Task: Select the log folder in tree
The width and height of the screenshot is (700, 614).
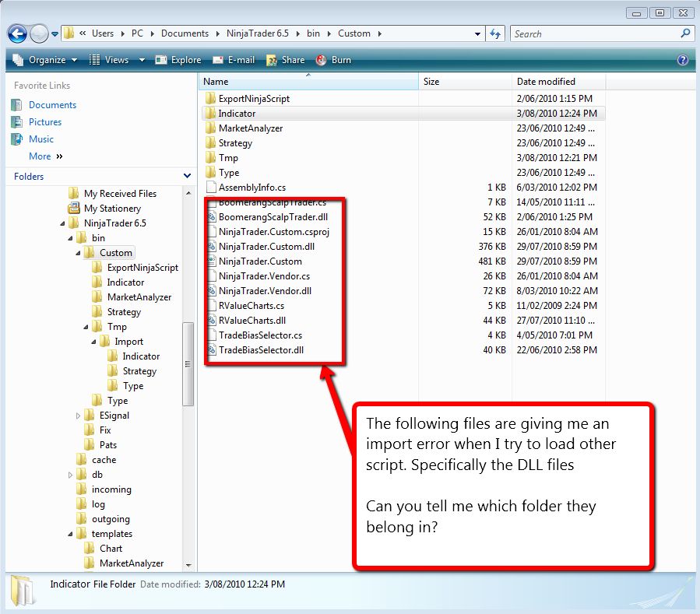Action: coord(90,504)
